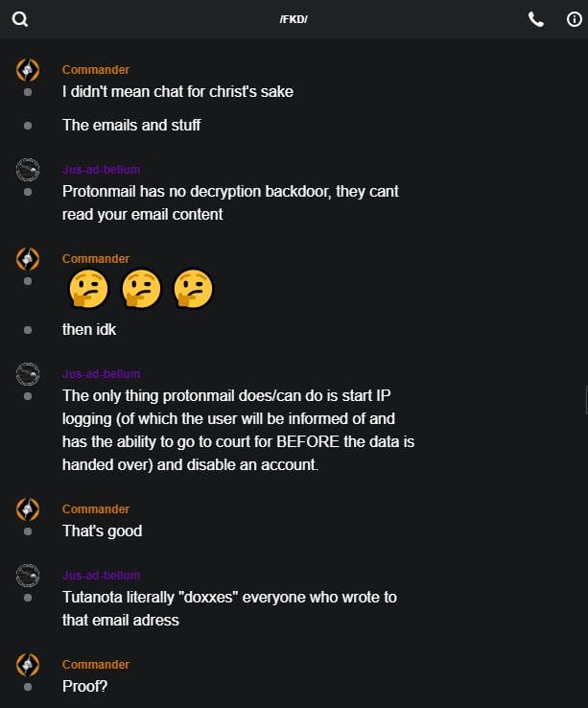Click Commander username above "Proof?" message
This screenshot has height=708, width=588.
coord(96,665)
